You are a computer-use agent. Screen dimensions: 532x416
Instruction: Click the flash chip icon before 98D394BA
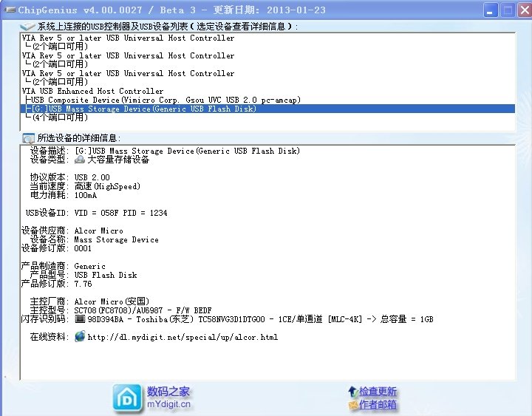point(80,319)
